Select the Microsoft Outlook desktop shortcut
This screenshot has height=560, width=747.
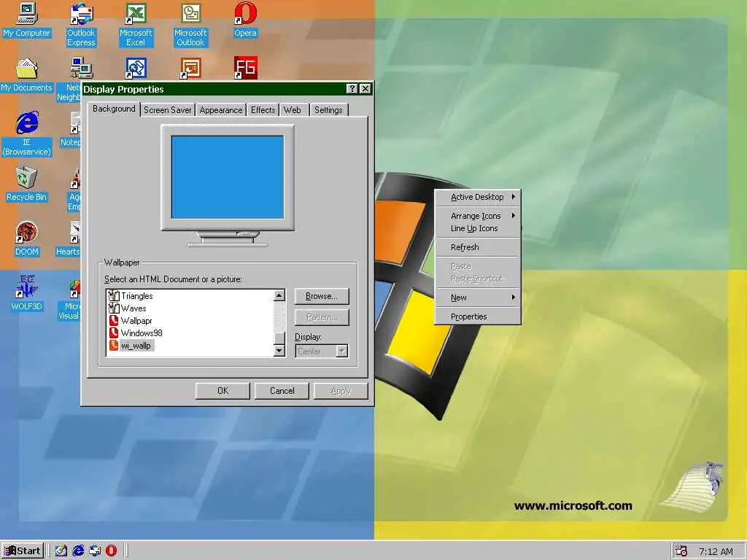point(190,24)
